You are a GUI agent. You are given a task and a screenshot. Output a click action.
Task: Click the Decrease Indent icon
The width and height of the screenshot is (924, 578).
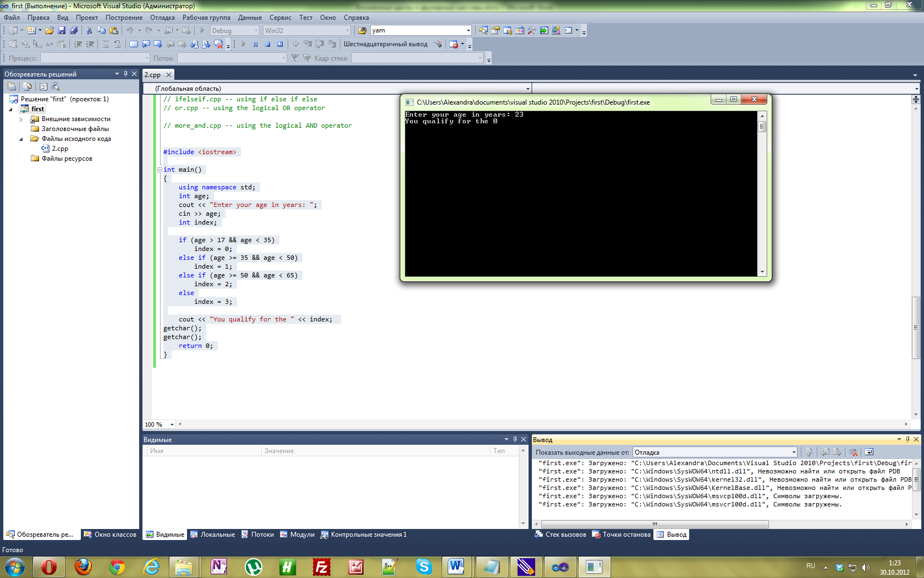click(78, 44)
